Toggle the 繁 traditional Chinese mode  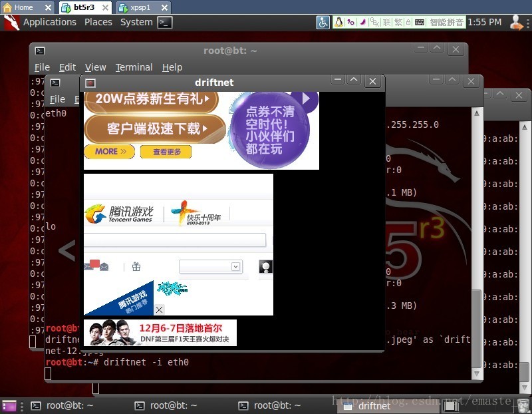pos(398,23)
